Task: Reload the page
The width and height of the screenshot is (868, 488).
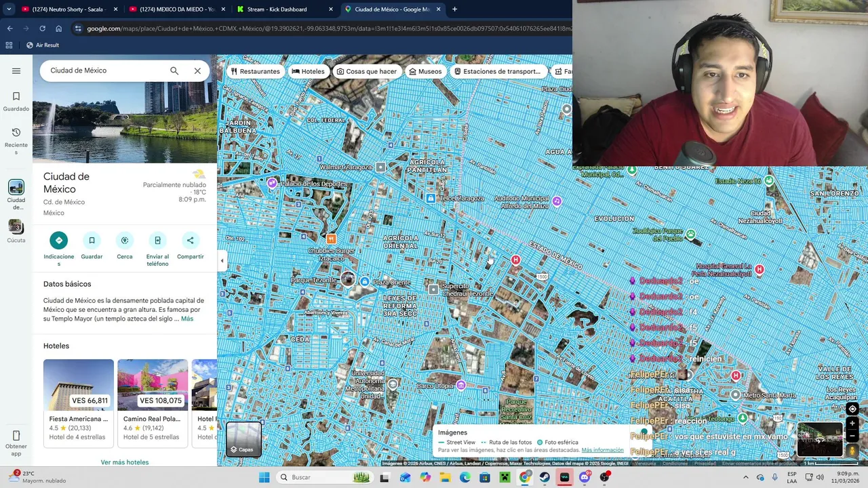Action: (42, 28)
